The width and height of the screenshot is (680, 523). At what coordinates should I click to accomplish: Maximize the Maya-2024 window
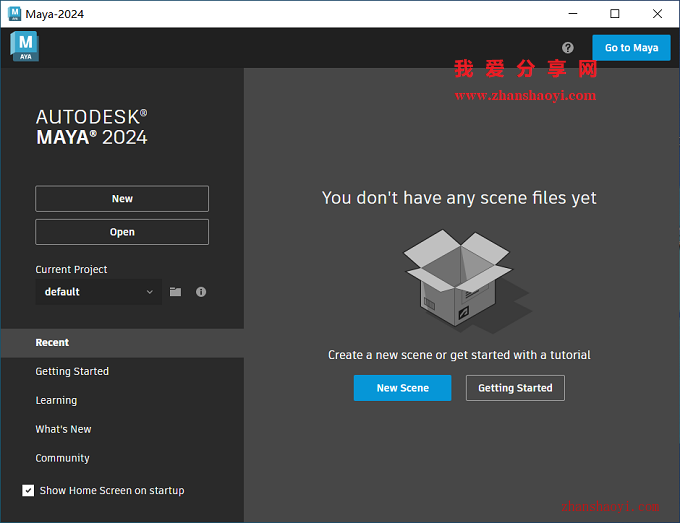[x=615, y=14]
